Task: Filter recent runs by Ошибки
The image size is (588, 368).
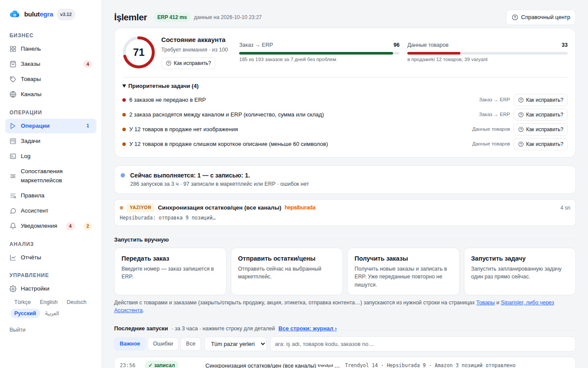Action: pos(163,344)
